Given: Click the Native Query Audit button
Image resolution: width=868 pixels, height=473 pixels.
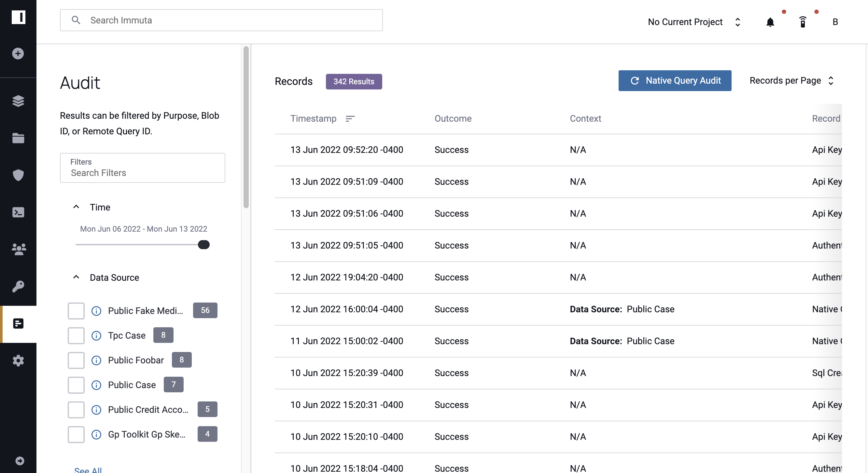Looking at the screenshot, I should point(675,81).
